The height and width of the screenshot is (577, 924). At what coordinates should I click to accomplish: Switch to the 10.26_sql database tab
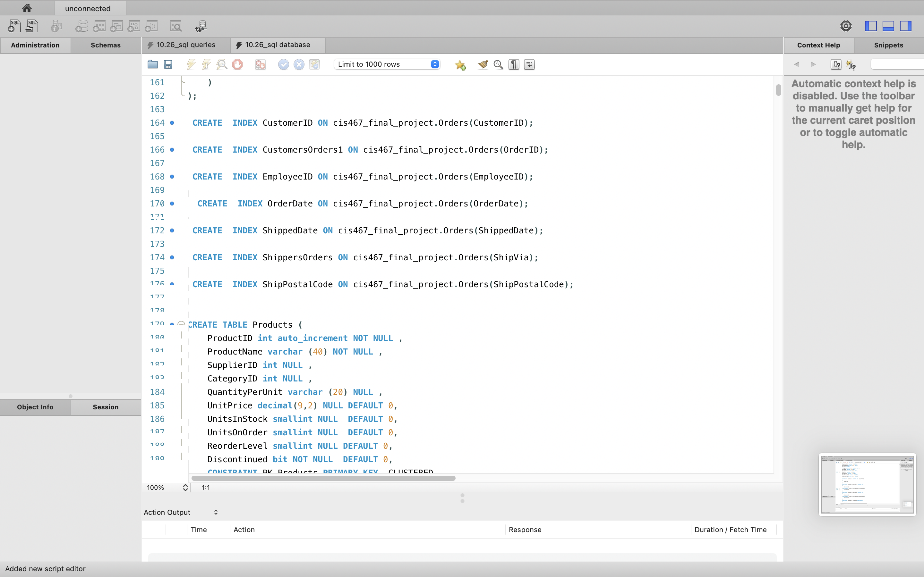point(277,45)
